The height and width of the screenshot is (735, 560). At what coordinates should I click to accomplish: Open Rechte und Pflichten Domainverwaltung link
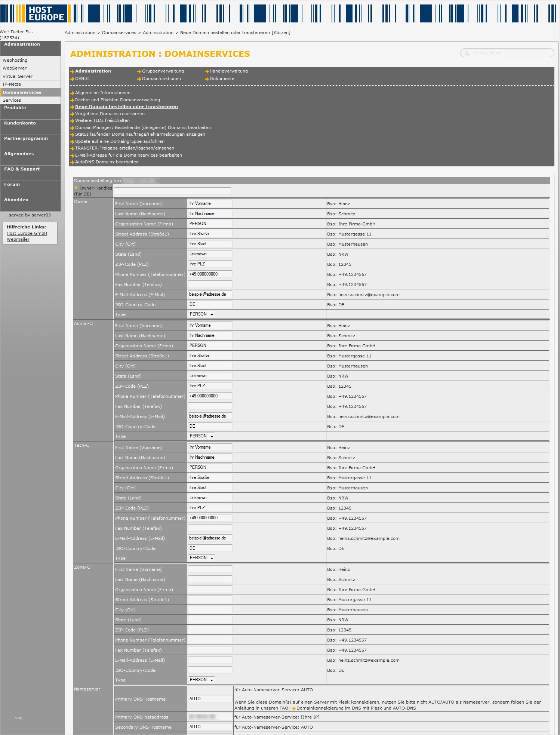point(117,100)
